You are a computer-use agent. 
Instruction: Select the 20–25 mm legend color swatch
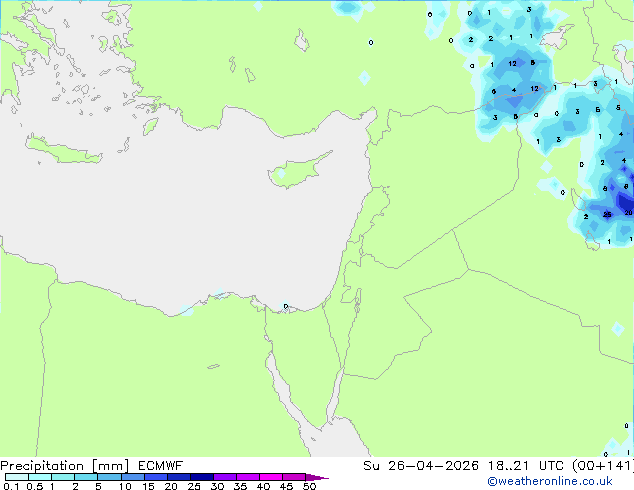coord(178,477)
